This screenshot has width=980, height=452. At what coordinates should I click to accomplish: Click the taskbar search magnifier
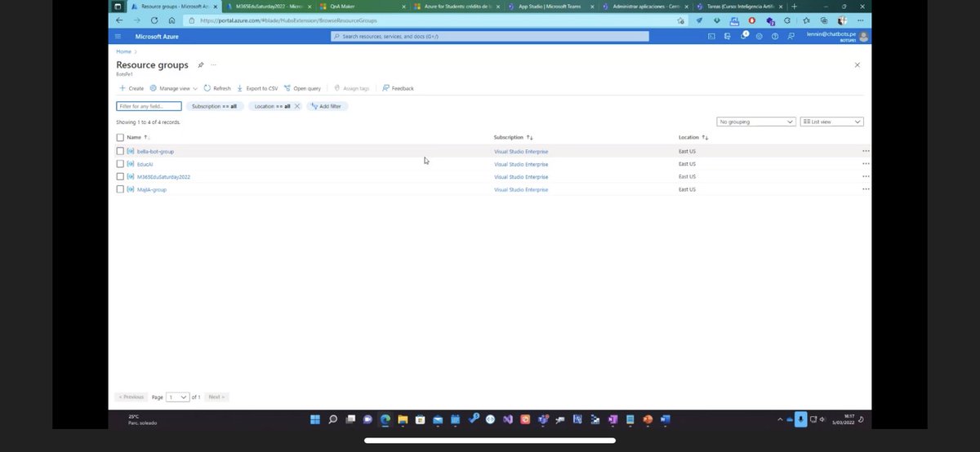[x=332, y=419]
